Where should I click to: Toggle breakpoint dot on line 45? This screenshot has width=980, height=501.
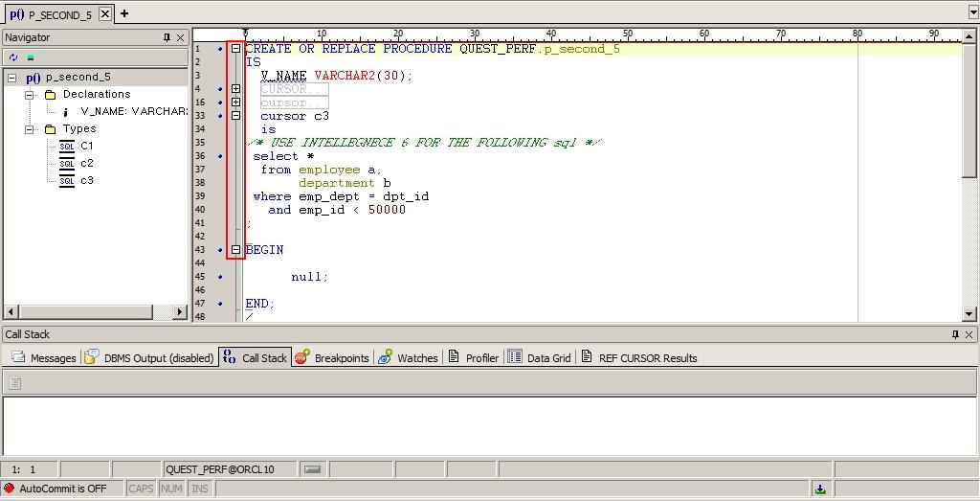click(220, 277)
